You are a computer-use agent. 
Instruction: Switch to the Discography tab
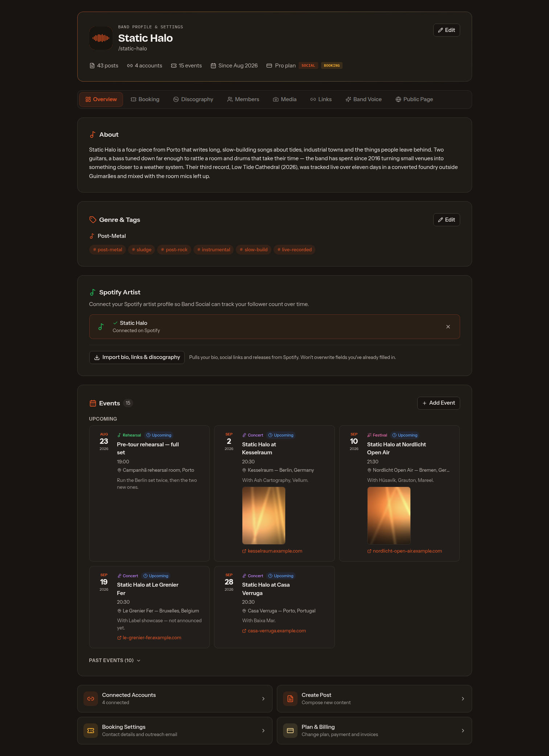pyautogui.click(x=193, y=99)
